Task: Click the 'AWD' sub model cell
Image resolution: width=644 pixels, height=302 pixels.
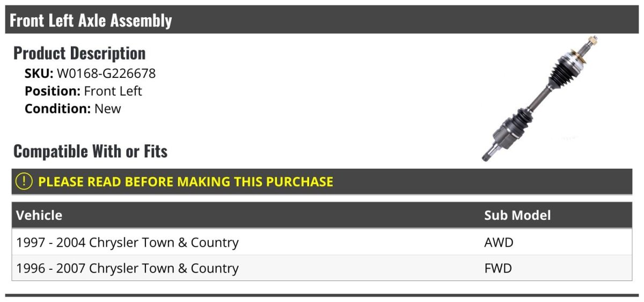Action: (499, 242)
